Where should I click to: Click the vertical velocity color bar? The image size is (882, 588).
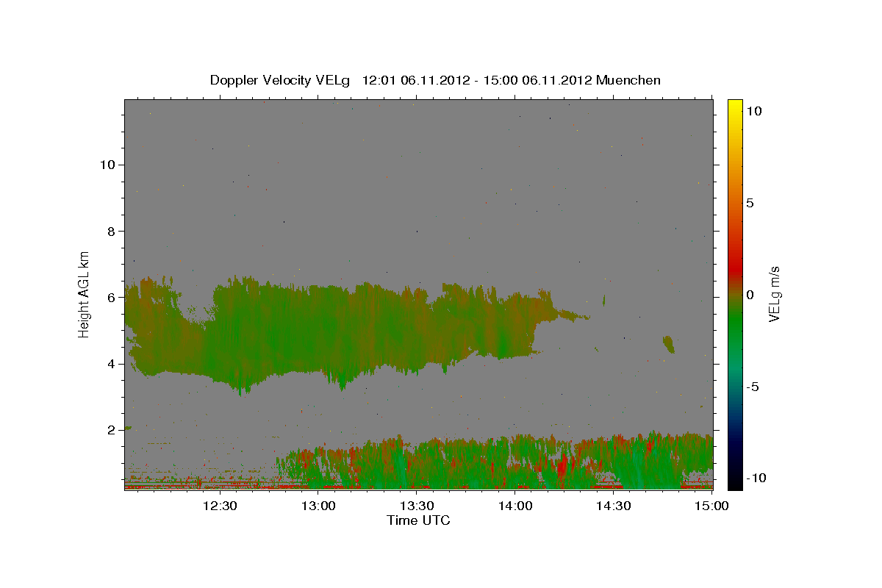click(x=734, y=294)
